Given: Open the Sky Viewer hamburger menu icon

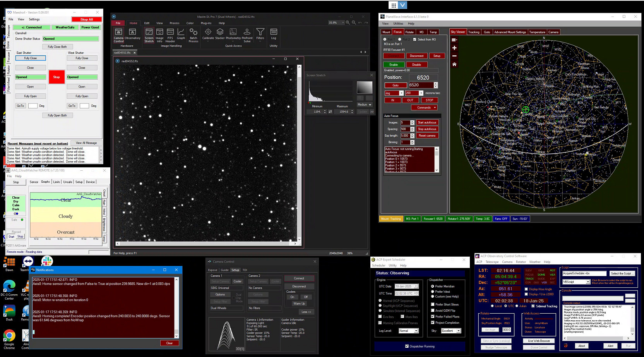Looking at the screenshot, I should (x=454, y=40).
